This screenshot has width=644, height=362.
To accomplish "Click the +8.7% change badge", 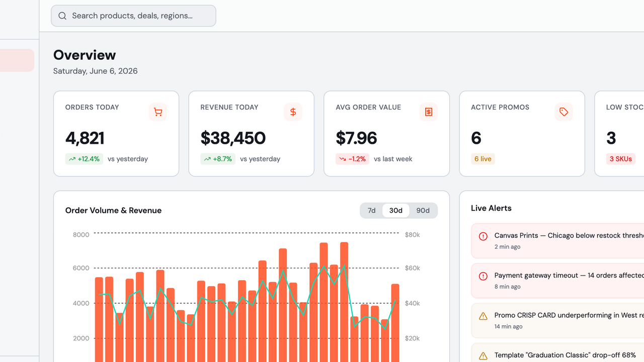I will point(218,159).
